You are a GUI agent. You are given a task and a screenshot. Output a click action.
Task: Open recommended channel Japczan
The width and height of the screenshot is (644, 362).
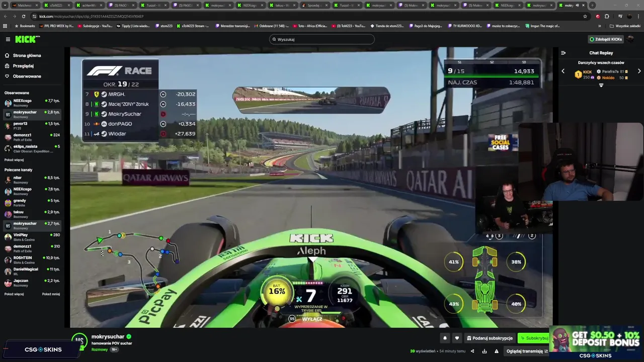pyautogui.click(x=32, y=283)
